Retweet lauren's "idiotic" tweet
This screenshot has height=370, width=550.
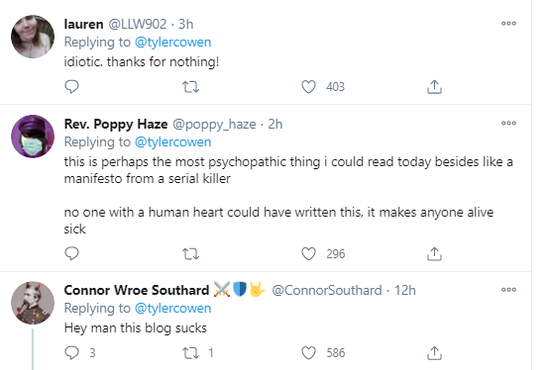point(191,87)
